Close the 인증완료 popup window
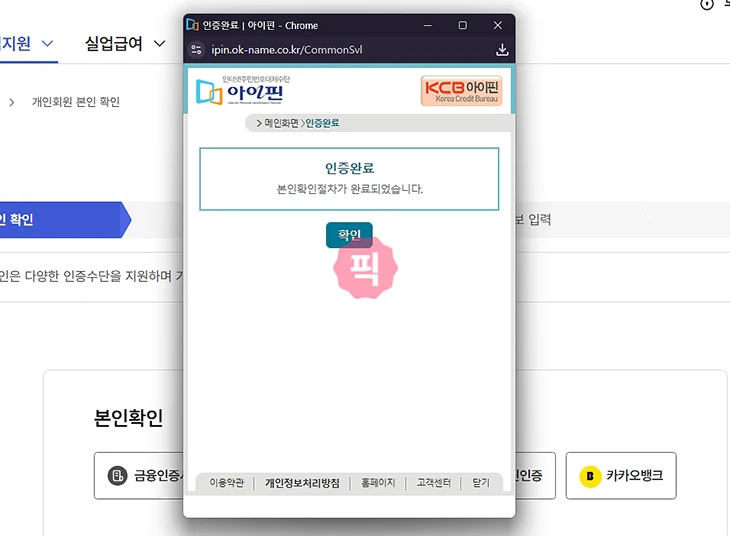The image size is (730, 536). [498, 25]
